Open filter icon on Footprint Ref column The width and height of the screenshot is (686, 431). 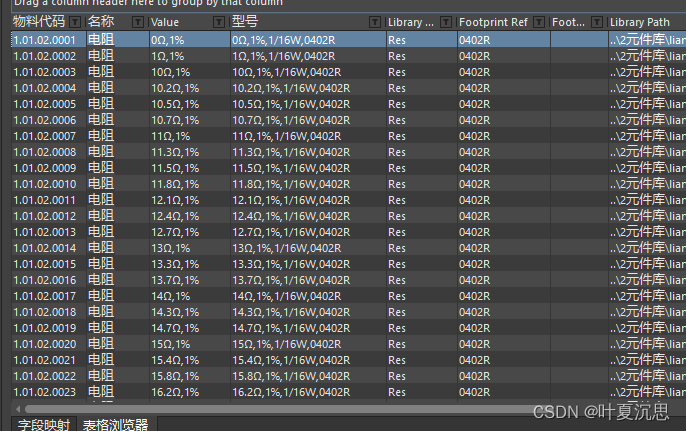[x=539, y=22]
